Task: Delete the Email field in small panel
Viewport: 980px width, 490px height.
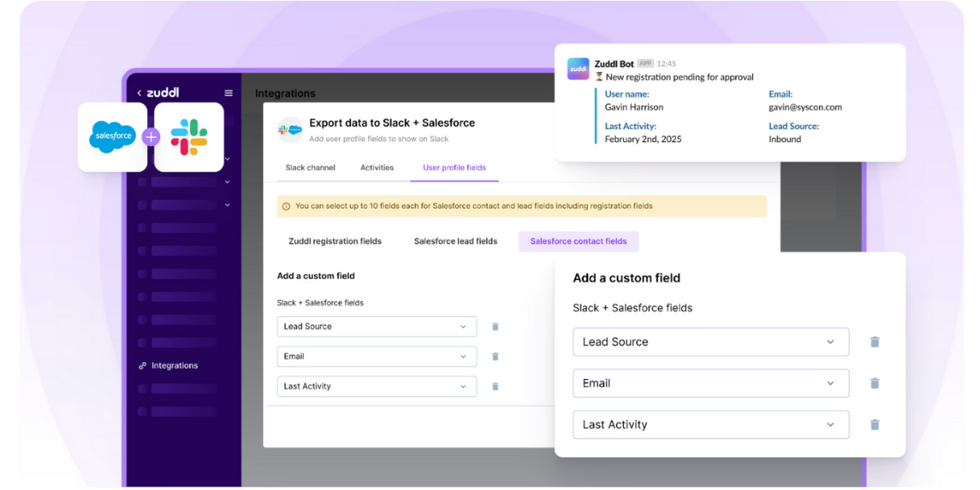Action: pyautogui.click(x=495, y=357)
